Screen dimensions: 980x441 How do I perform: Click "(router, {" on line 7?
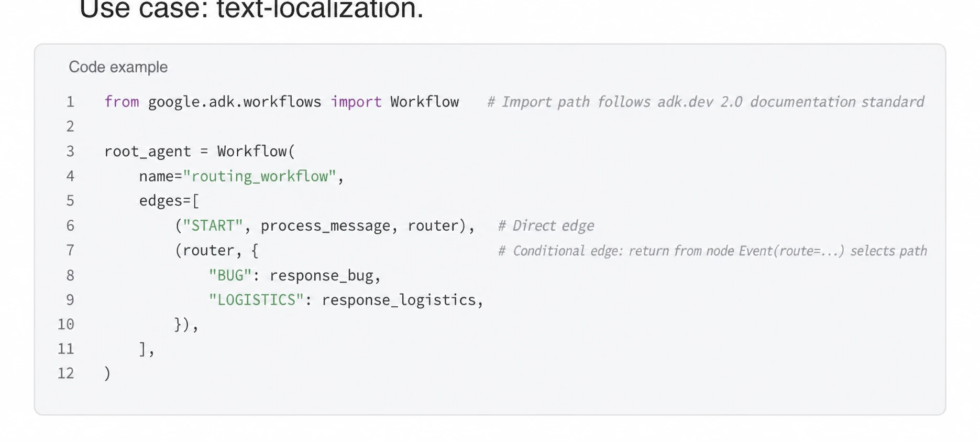[x=217, y=251]
